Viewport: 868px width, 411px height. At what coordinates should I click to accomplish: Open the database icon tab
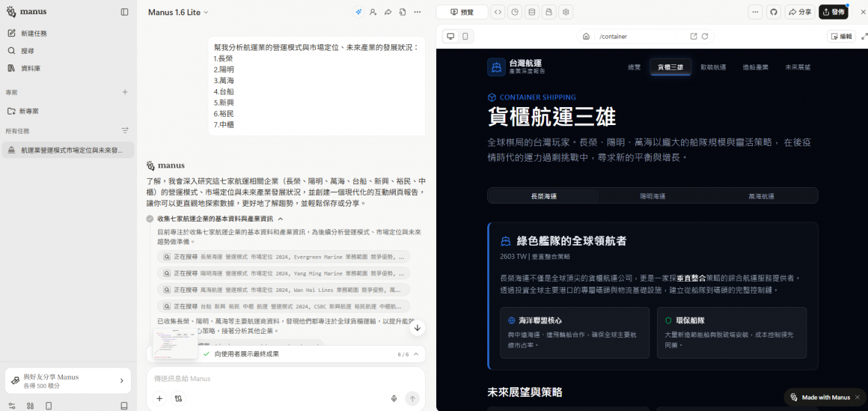pyautogui.click(x=531, y=12)
